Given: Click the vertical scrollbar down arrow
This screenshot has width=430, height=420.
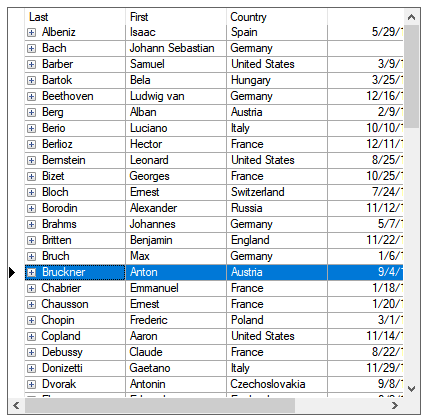Looking at the screenshot, I should click(x=412, y=389).
